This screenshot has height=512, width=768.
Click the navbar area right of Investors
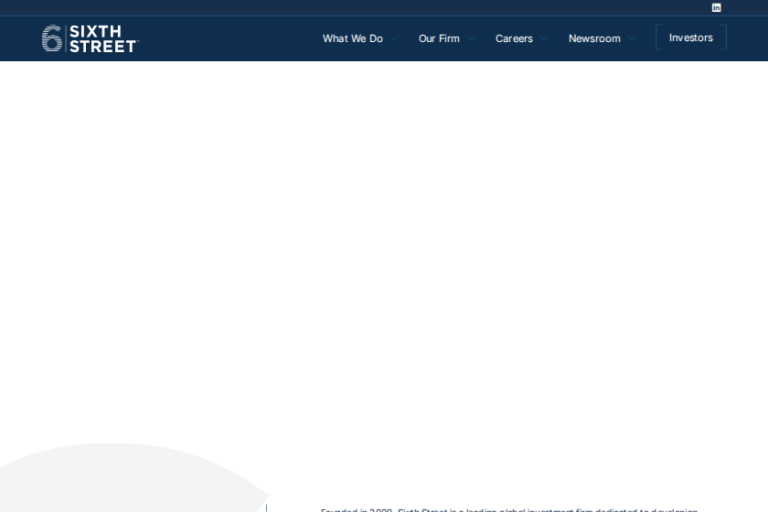point(746,38)
